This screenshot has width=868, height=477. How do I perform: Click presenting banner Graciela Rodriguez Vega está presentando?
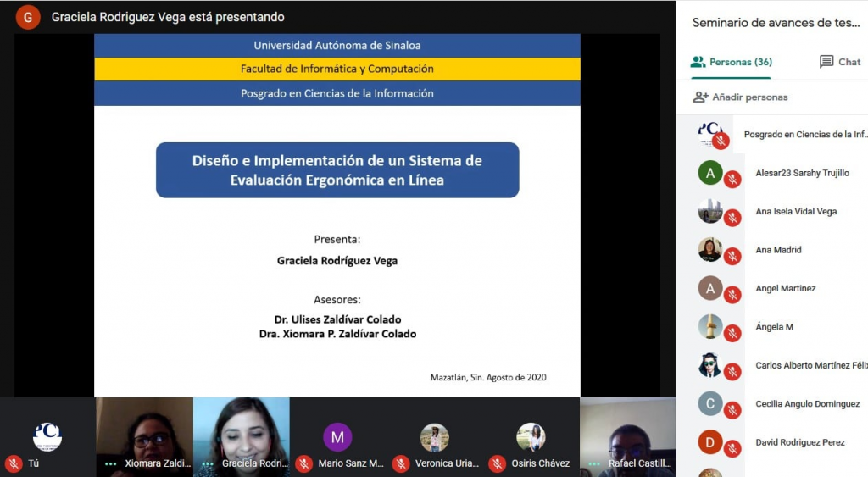pos(168,17)
